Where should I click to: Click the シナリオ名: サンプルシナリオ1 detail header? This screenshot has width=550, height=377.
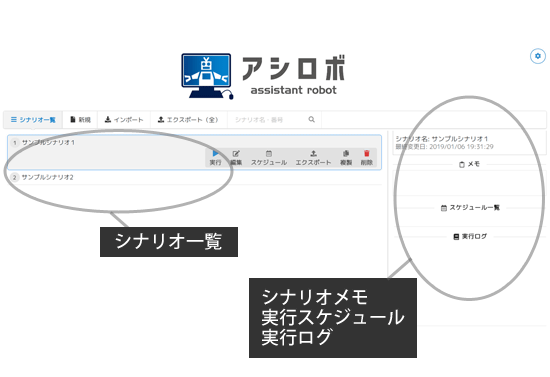pos(442,139)
